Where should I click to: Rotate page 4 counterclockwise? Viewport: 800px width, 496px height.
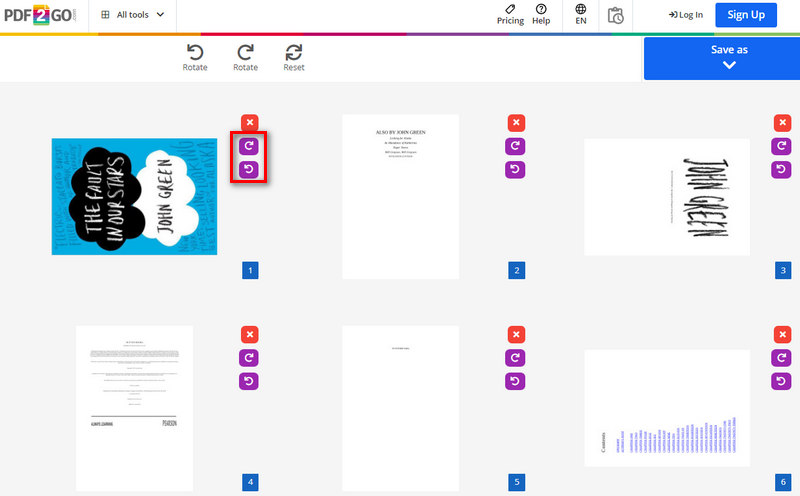(x=249, y=381)
